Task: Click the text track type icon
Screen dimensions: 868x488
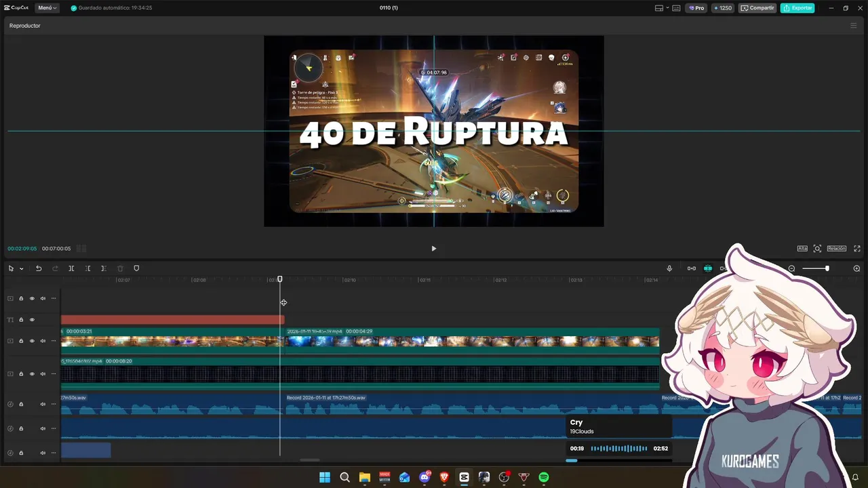Action: click(x=10, y=319)
